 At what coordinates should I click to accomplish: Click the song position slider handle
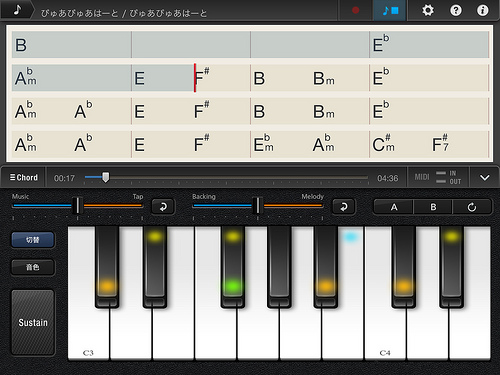click(x=105, y=177)
